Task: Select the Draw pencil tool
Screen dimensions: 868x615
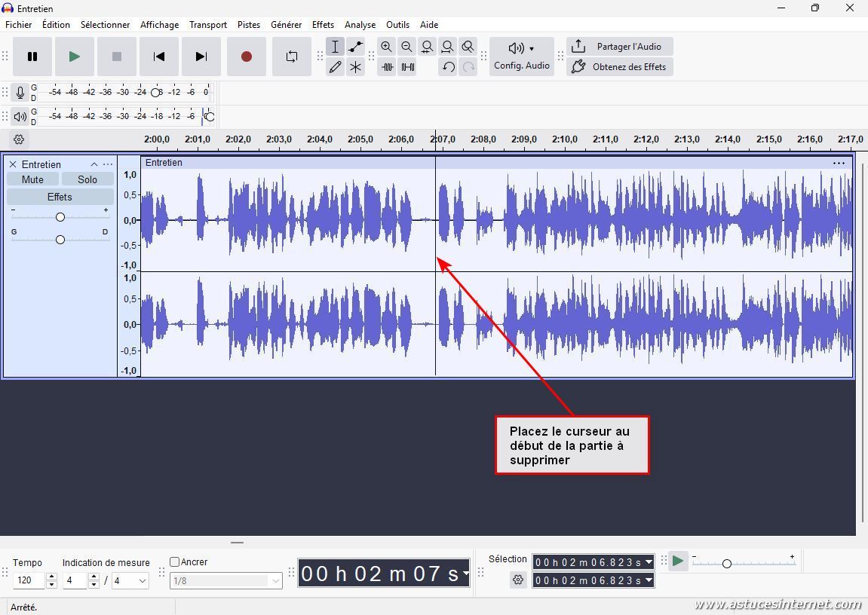Action: (336, 67)
